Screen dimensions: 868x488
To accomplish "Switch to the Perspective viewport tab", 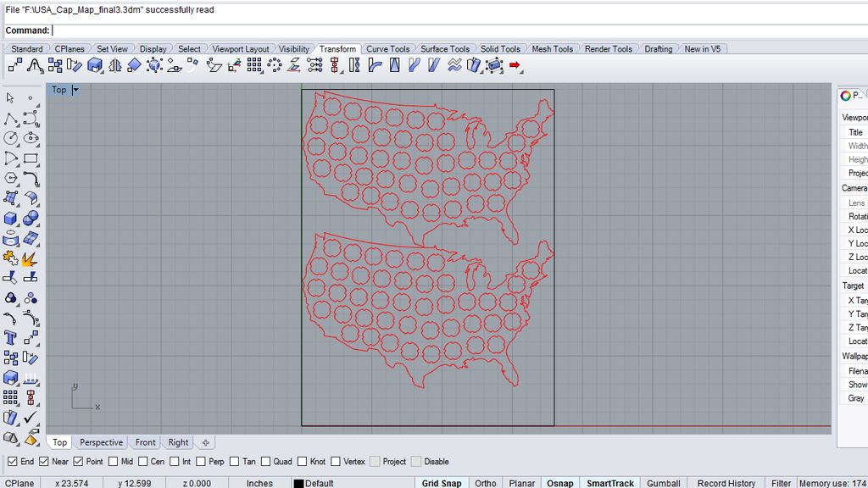I will (x=101, y=442).
